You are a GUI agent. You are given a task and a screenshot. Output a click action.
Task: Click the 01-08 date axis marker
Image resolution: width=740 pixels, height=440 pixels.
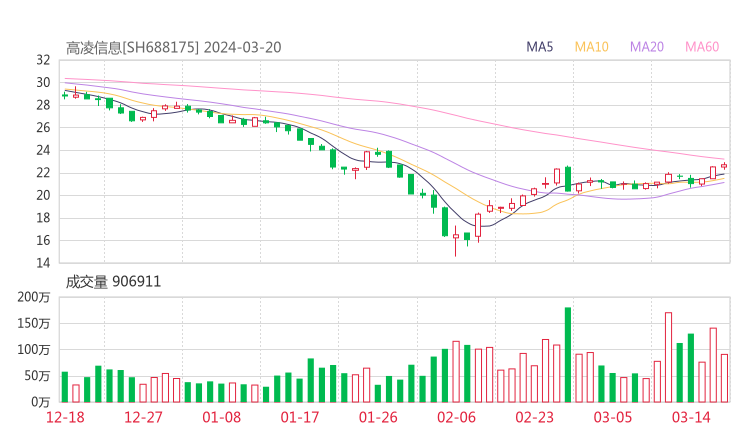(x=221, y=417)
